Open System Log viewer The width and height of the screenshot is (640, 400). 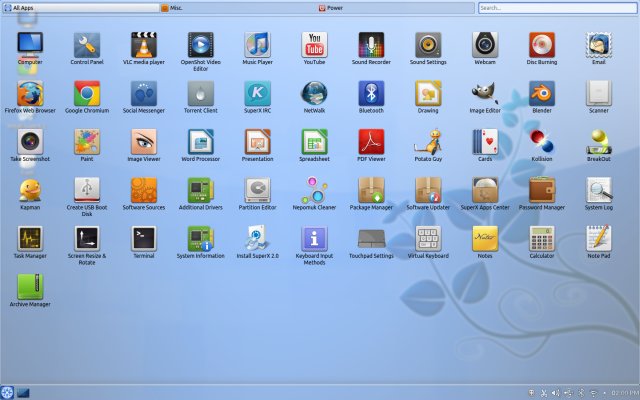pyautogui.click(x=599, y=190)
